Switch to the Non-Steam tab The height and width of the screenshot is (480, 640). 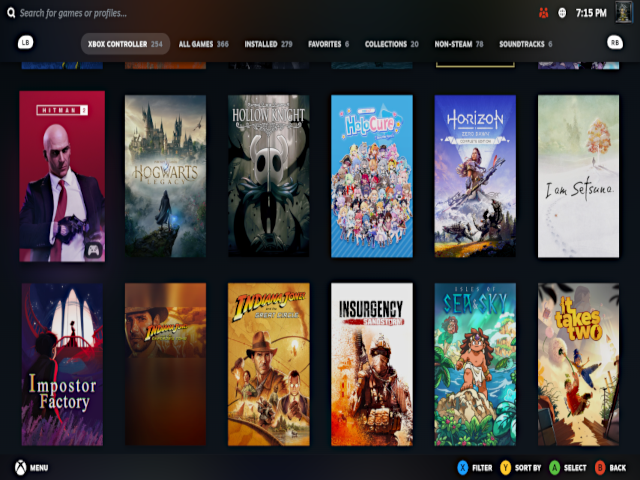coord(459,44)
